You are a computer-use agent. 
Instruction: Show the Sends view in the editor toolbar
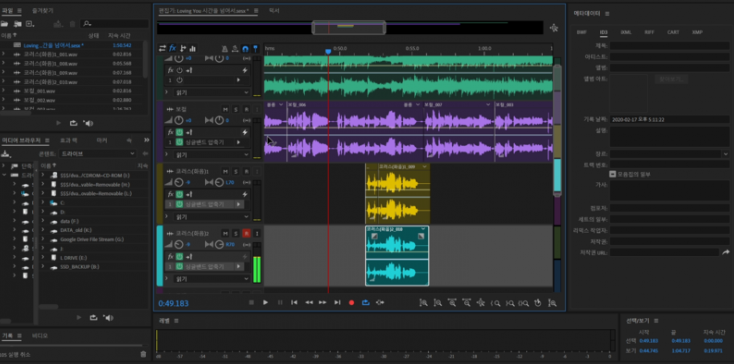[x=183, y=48]
